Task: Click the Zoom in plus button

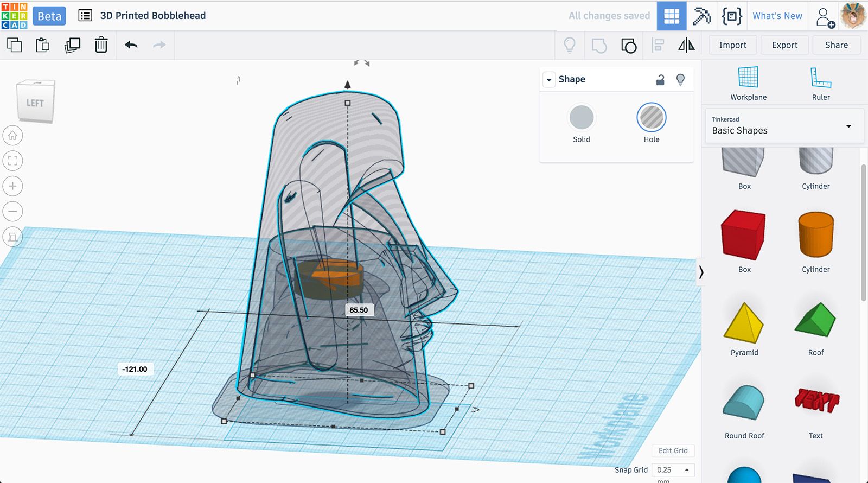Action: [x=13, y=186]
